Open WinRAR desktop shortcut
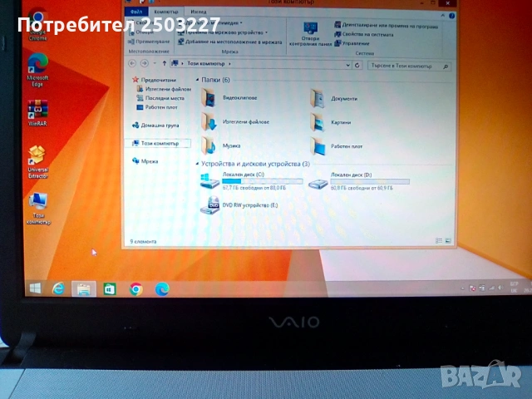This screenshot has height=399, width=532. pos(37,113)
